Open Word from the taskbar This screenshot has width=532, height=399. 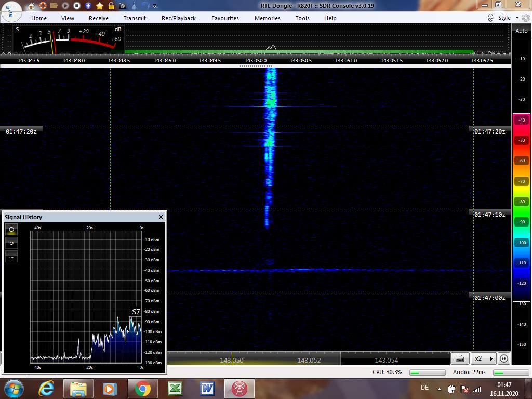point(207,389)
